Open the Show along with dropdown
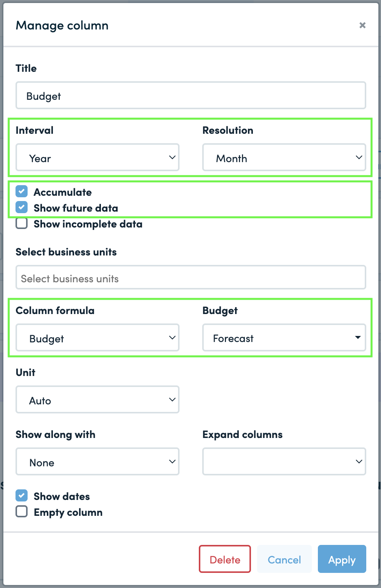Image resolution: width=381 pixels, height=588 pixels. (x=98, y=461)
